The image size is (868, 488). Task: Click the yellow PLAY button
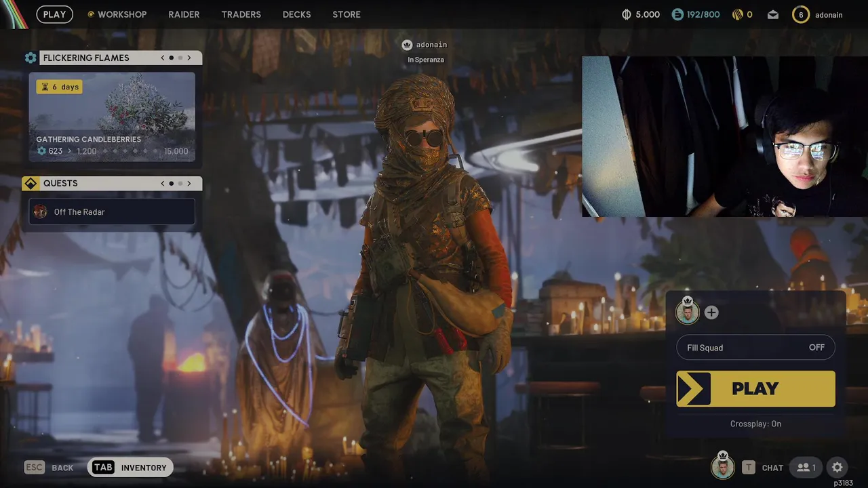755,388
